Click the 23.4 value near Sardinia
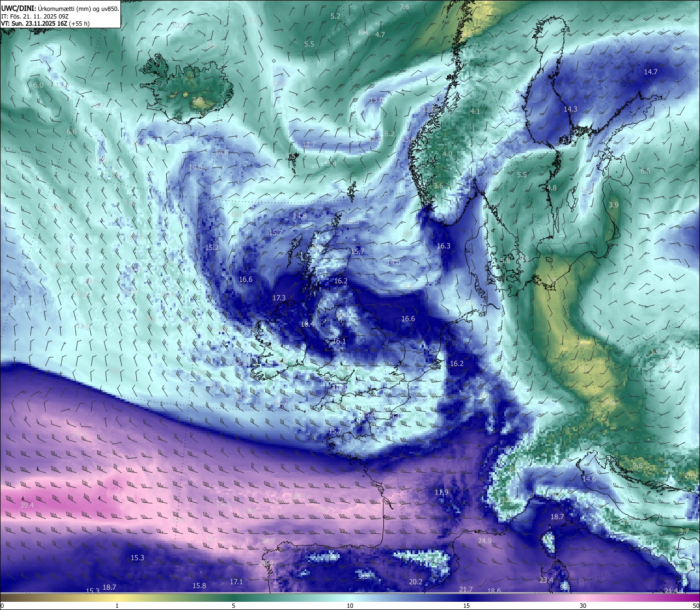 click(x=546, y=580)
